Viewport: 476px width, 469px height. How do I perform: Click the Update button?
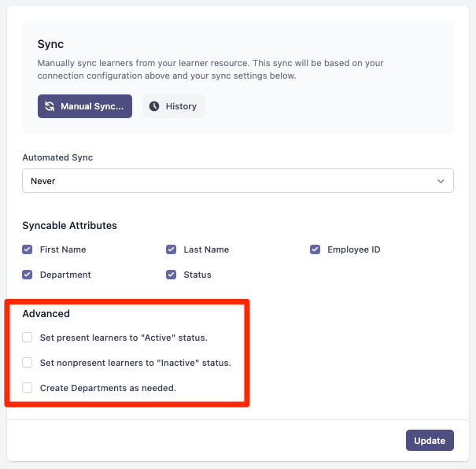tap(430, 440)
